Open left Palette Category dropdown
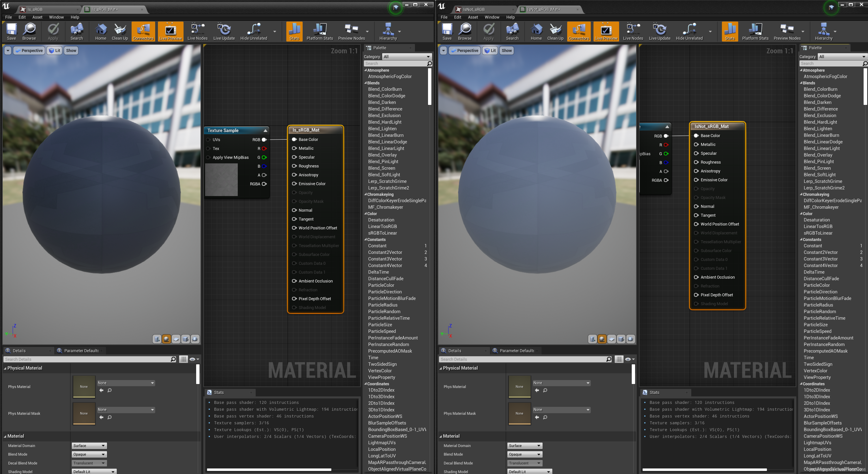This screenshot has width=868, height=474. [x=407, y=57]
